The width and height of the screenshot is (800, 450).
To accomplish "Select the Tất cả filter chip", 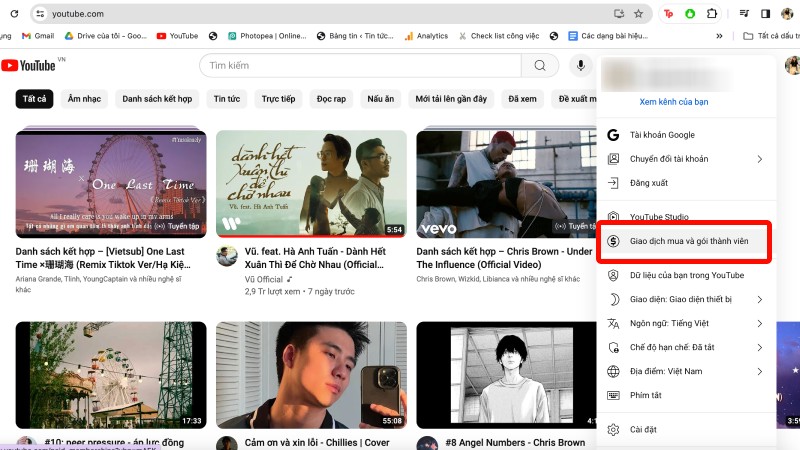I will pos(34,98).
